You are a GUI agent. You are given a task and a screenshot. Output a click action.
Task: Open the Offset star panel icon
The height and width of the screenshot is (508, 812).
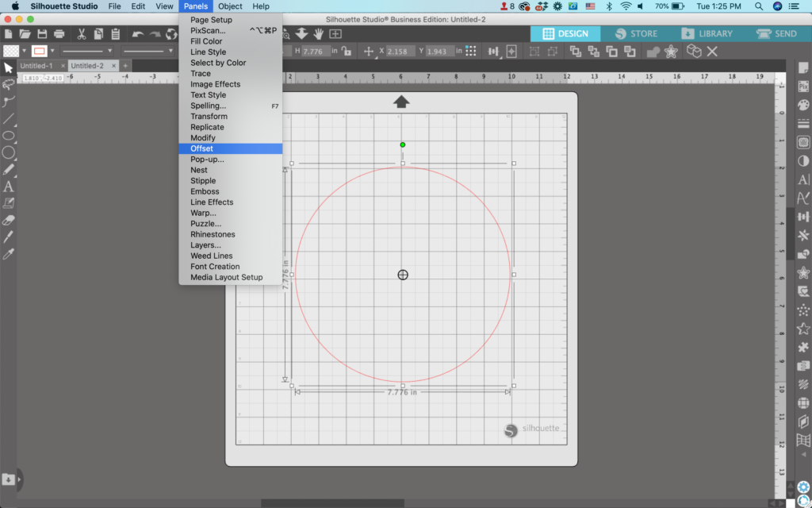click(803, 273)
